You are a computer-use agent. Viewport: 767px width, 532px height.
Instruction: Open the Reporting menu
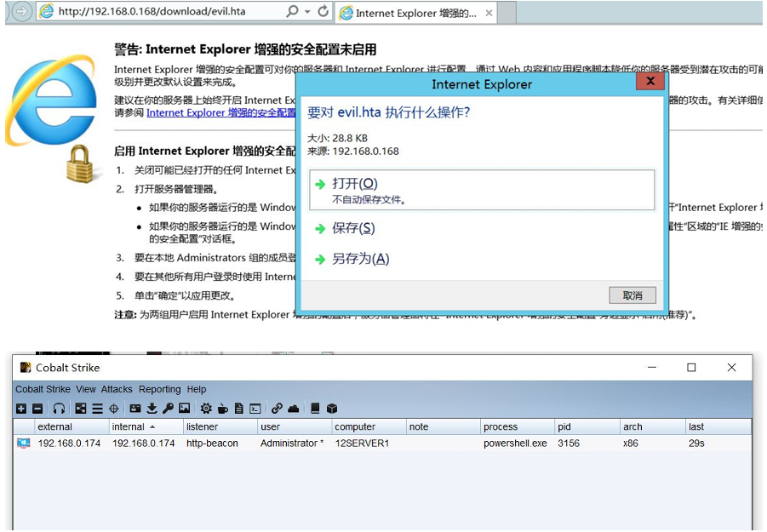[x=159, y=389]
